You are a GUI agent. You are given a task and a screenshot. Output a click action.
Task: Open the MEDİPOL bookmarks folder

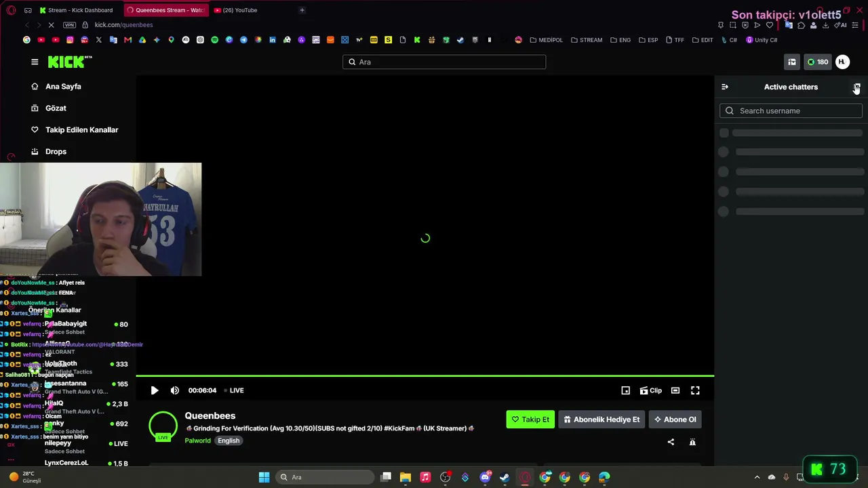click(x=547, y=40)
